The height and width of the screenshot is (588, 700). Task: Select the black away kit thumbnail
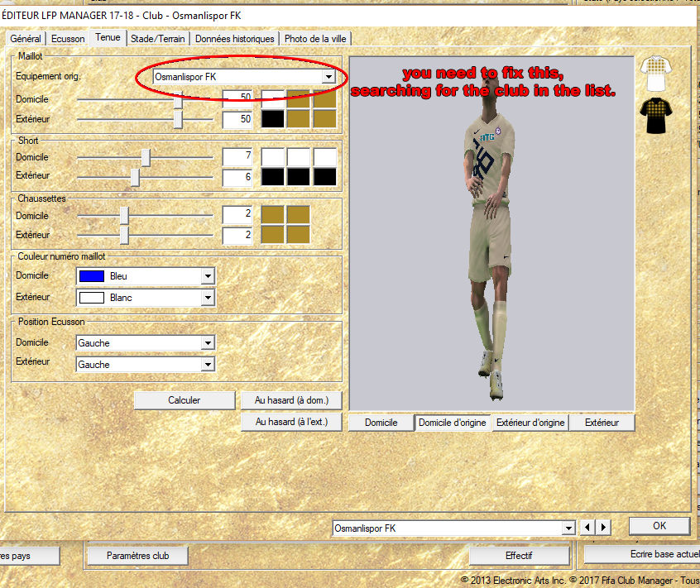click(x=655, y=116)
